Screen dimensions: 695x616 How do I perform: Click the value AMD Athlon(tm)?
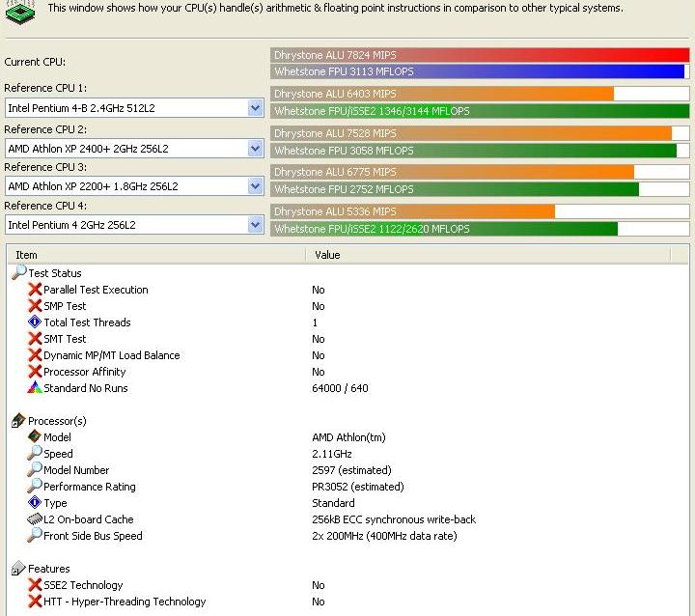tap(348, 437)
